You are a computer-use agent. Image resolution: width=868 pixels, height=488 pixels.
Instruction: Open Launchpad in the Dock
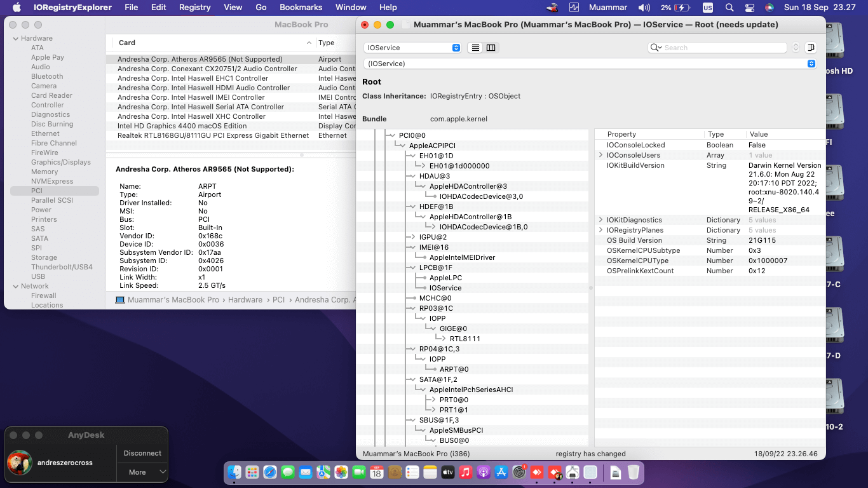252,472
